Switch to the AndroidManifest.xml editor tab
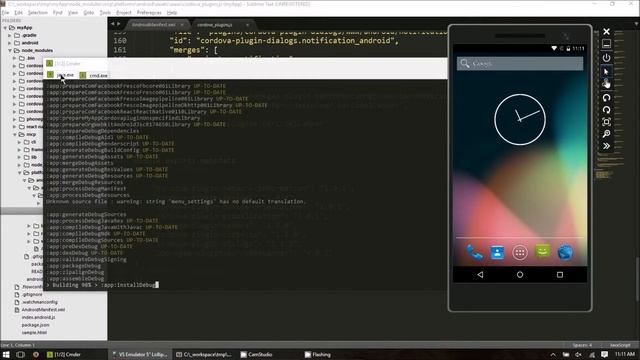This screenshot has height=360, width=640. tap(158, 25)
